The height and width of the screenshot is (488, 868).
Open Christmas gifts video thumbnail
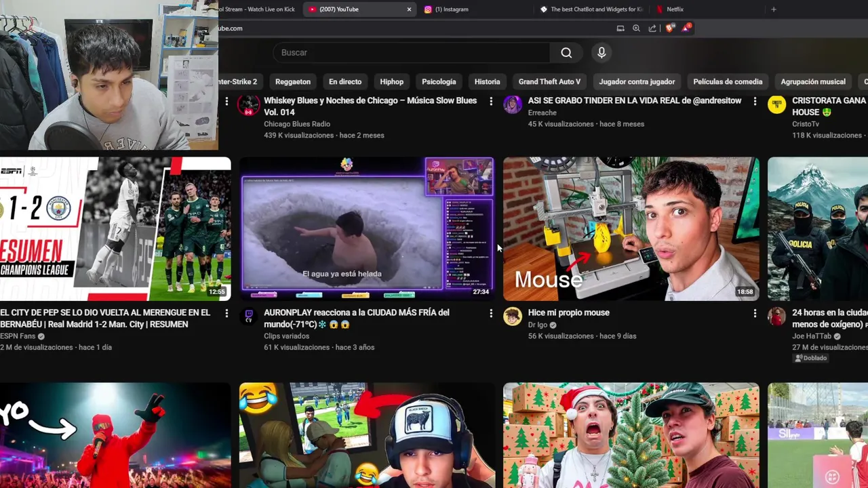tap(631, 435)
